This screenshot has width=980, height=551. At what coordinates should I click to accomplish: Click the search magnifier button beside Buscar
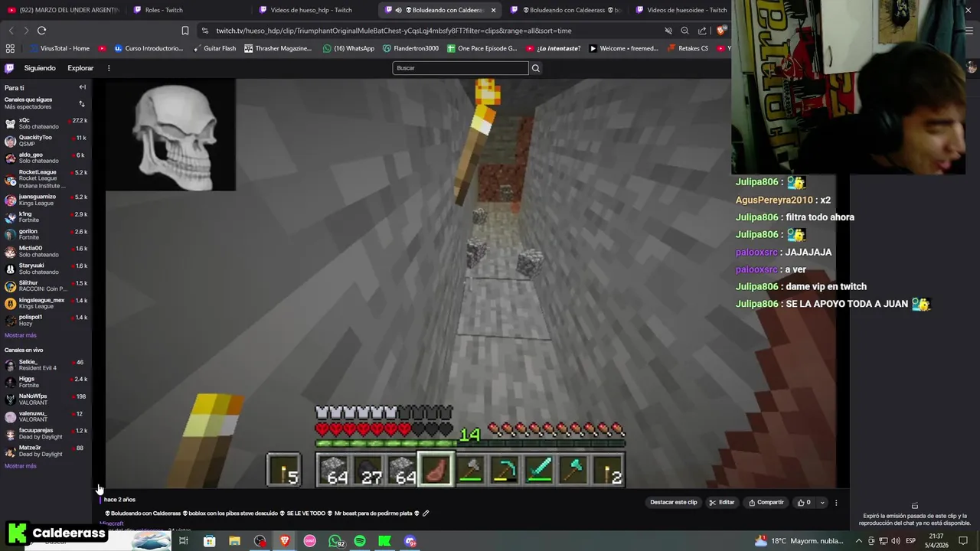[x=536, y=68]
